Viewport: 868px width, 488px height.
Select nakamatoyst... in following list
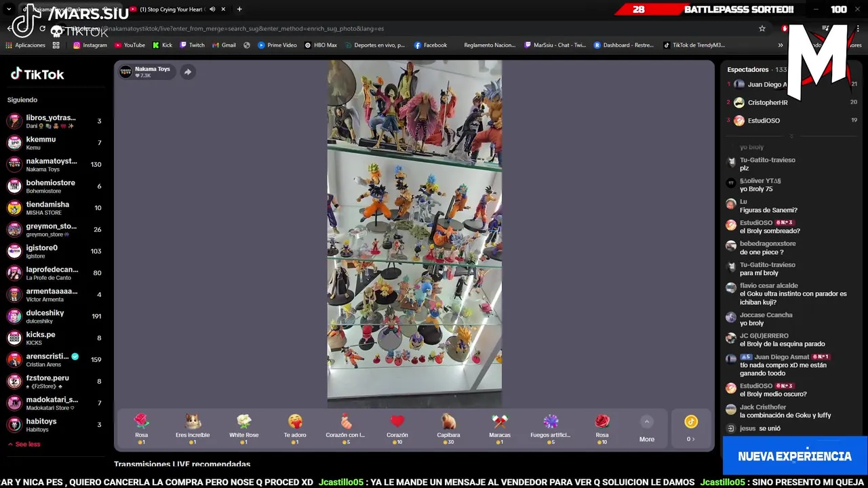click(x=54, y=165)
